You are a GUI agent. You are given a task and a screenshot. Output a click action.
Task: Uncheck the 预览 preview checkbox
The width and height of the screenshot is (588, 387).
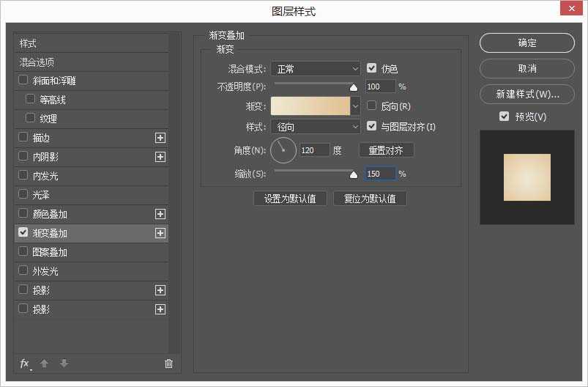504,117
